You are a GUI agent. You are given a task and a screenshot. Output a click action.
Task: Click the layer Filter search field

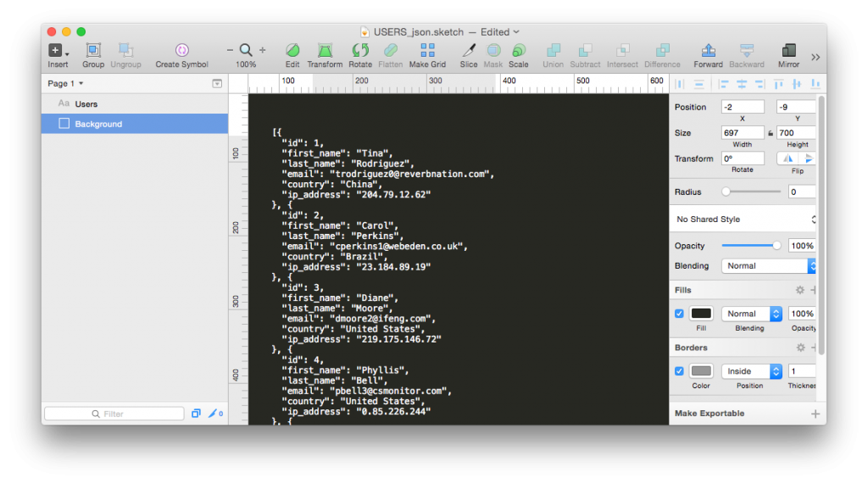(114, 414)
